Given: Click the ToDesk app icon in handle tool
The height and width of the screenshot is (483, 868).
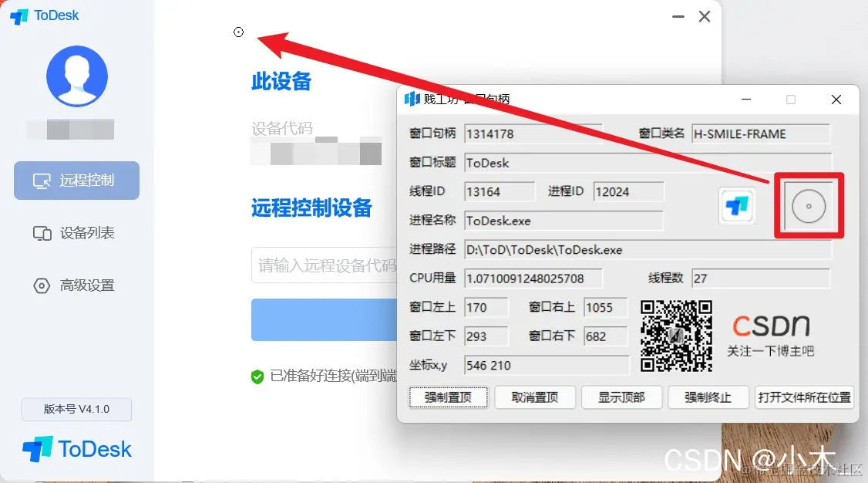Looking at the screenshot, I should (737, 205).
